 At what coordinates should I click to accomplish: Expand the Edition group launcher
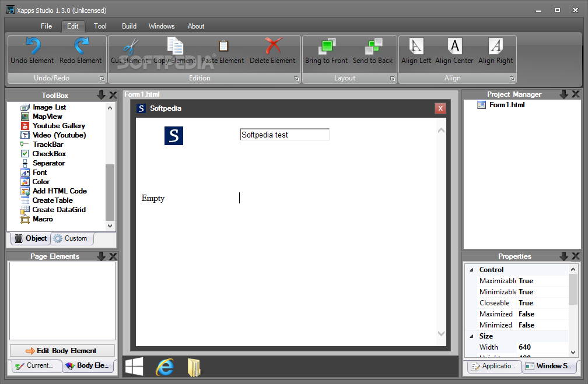click(296, 79)
